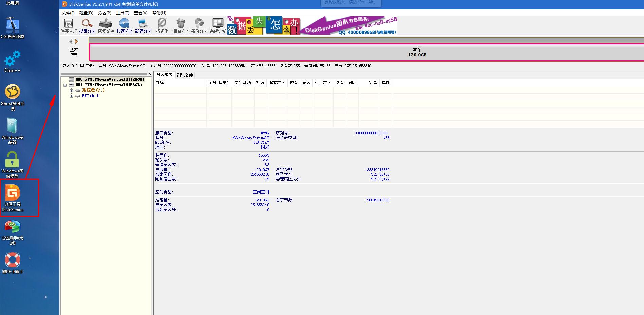This screenshot has width=644, height=315.
Task: Click the 卷标 column header
Action: (x=180, y=83)
